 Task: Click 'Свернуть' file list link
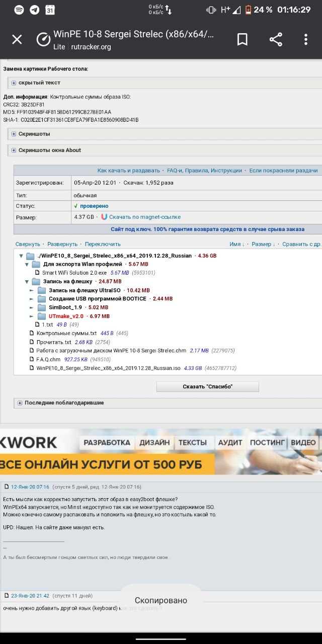pos(28,244)
